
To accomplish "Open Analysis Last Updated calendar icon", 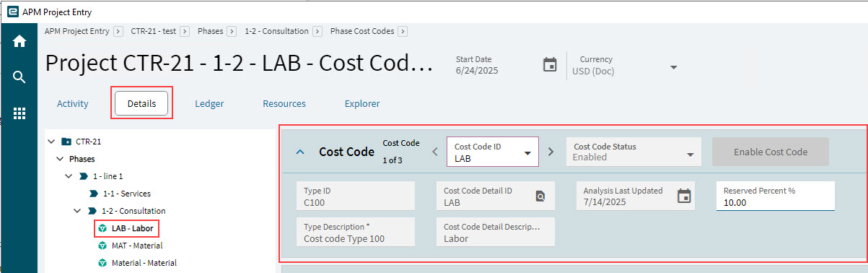I will click(684, 196).
